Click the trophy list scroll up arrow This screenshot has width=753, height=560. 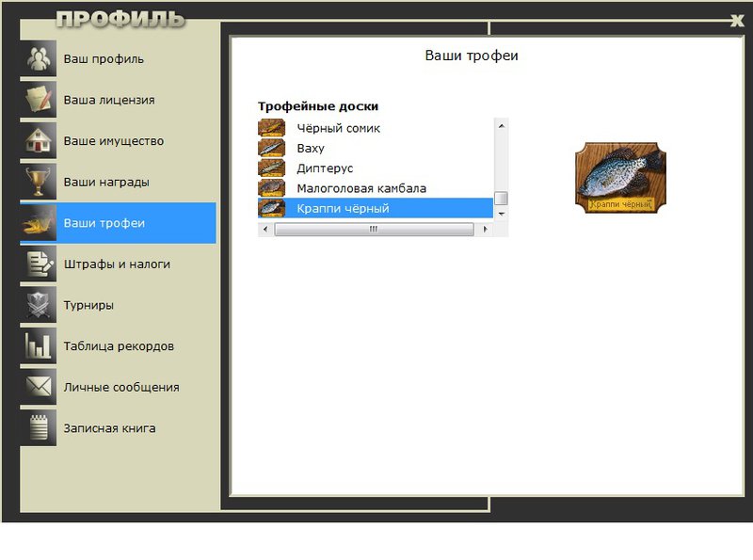pyautogui.click(x=501, y=126)
